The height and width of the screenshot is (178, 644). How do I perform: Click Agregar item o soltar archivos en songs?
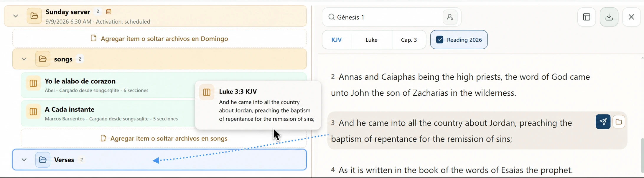point(164,138)
